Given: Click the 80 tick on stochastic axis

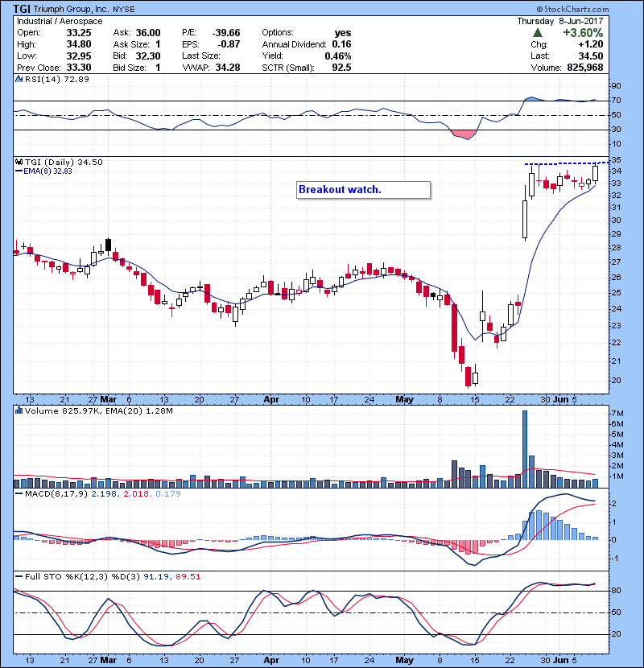Looking at the screenshot, I should tap(616, 591).
